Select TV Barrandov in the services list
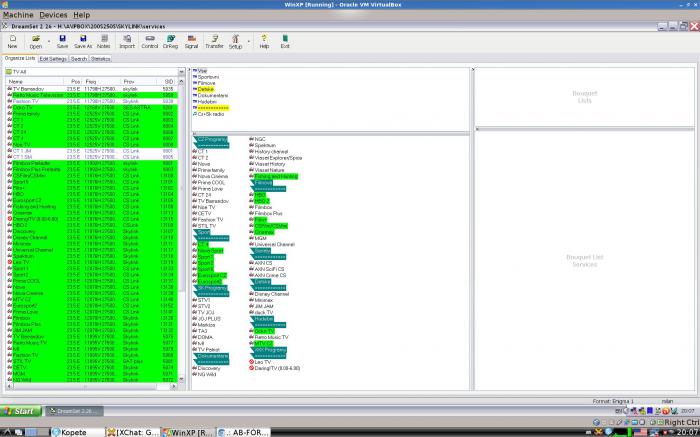Screen dimensions: 700x437 (92, 89)
